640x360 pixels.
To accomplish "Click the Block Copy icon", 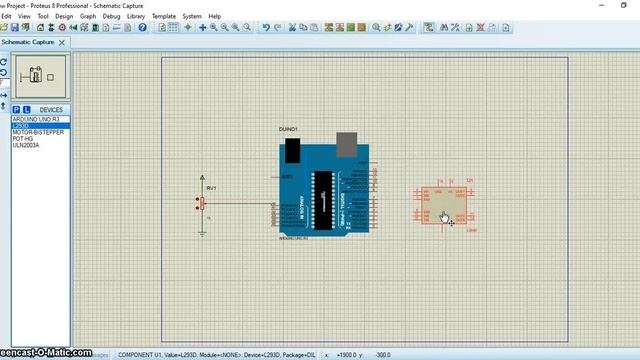I will pyautogui.click(x=329, y=27).
